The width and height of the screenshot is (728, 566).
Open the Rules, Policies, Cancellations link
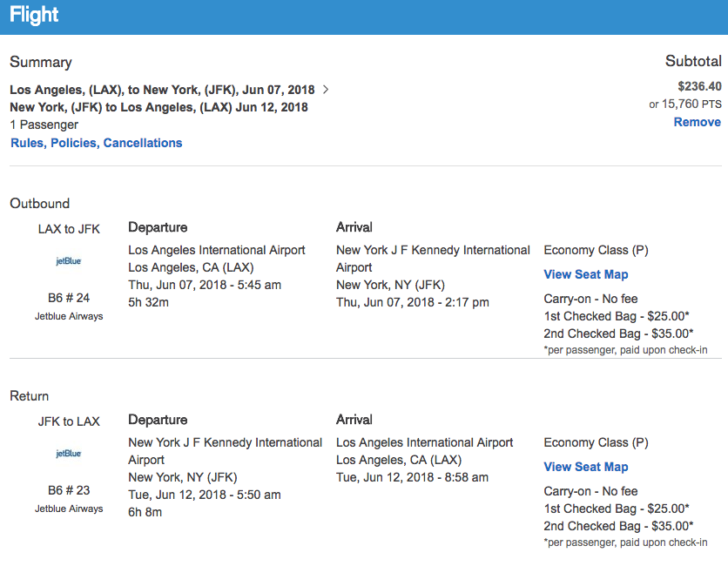click(97, 143)
